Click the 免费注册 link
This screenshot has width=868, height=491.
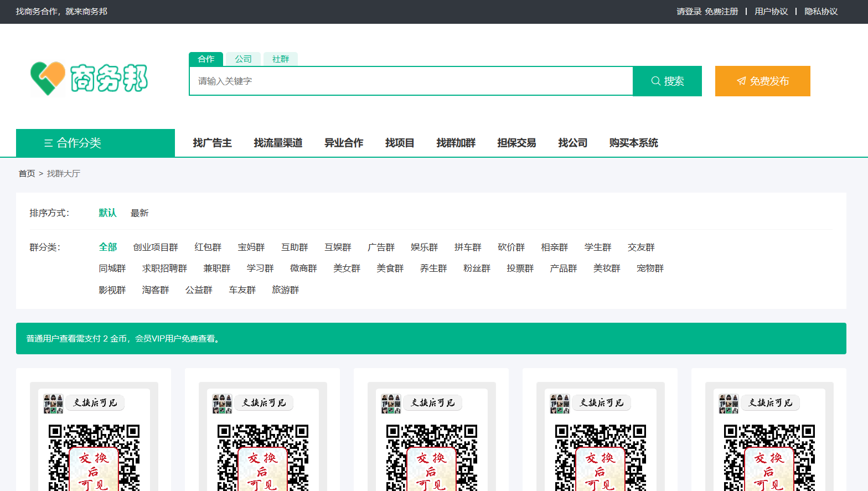[721, 12]
